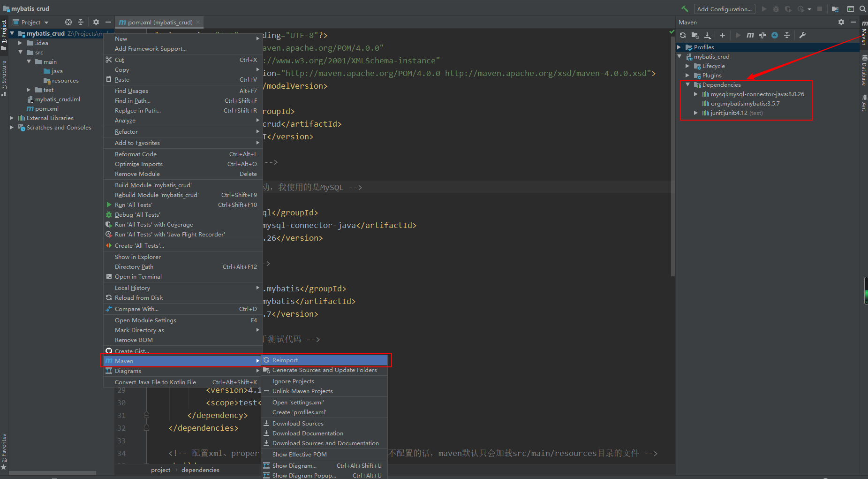Select Open in Terminal context menu item
The height and width of the screenshot is (479, 868).
pyautogui.click(x=182, y=276)
